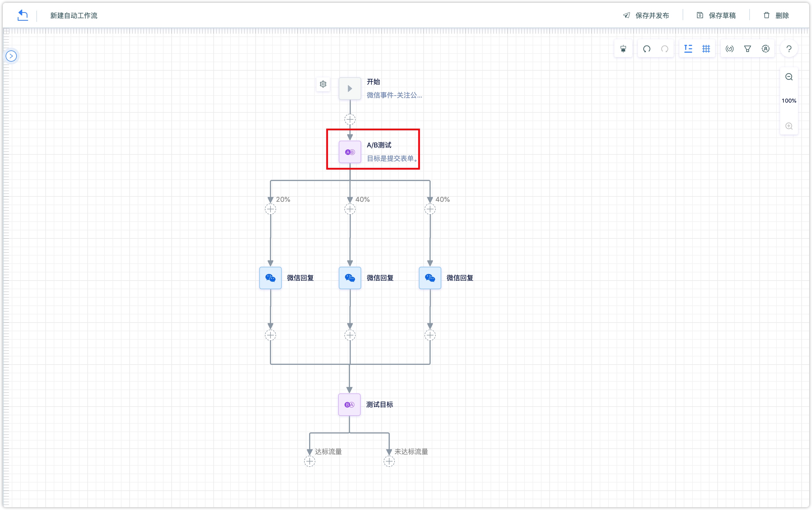The width and height of the screenshot is (812, 510).
Task: Add a step on the right 40% branch
Action: pyautogui.click(x=430, y=209)
